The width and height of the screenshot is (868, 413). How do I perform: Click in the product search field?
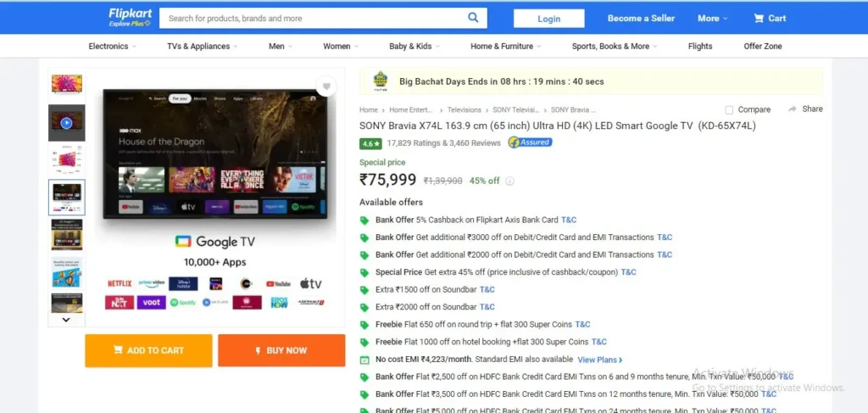323,19
